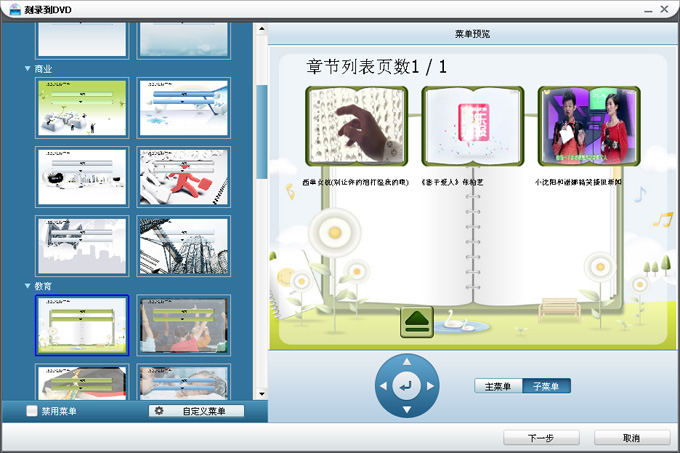Select the light blue cloud template at top
This screenshot has height=453, width=680.
183,40
